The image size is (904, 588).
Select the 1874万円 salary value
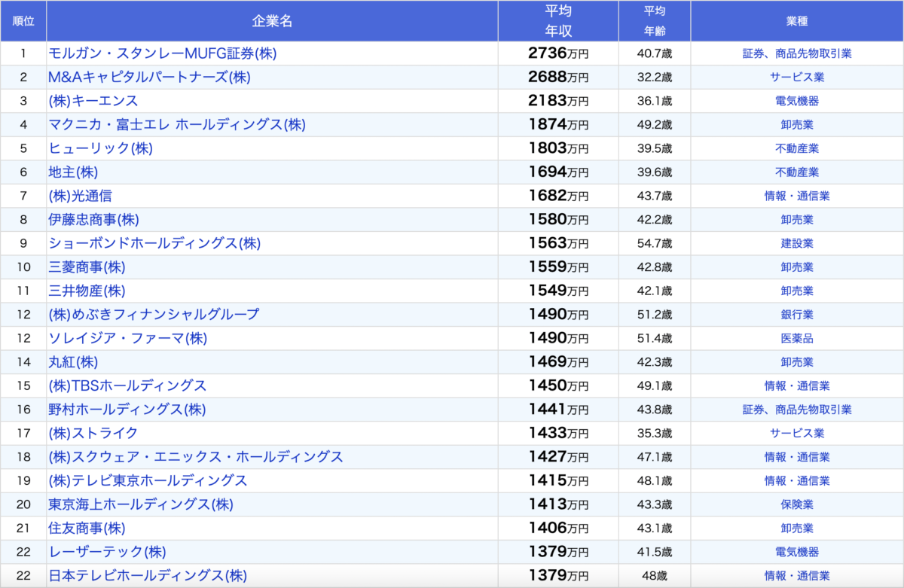click(558, 124)
